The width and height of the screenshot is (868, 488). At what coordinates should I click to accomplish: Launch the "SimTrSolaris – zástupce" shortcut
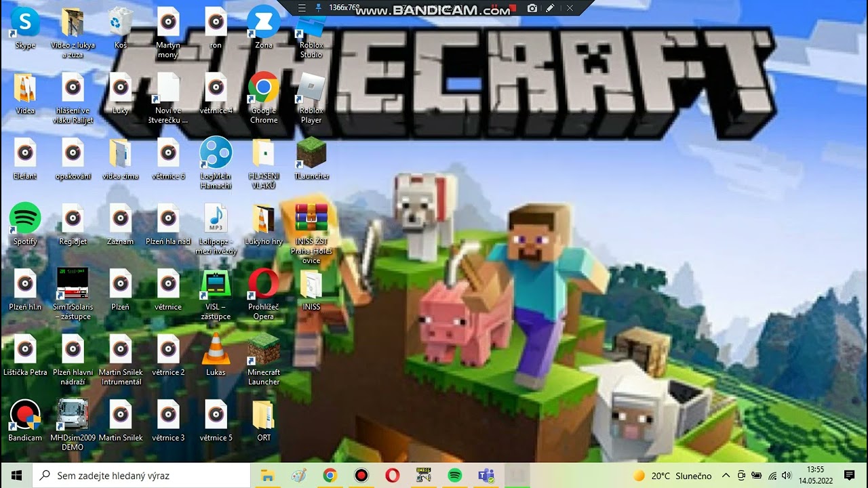[x=73, y=293]
